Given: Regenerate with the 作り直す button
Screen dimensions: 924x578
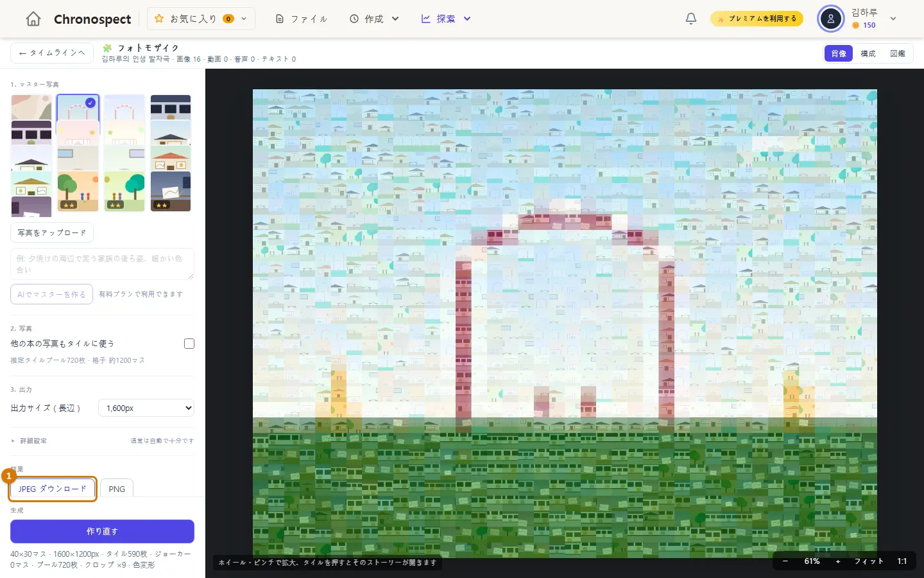Looking at the screenshot, I should [x=102, y=531].
